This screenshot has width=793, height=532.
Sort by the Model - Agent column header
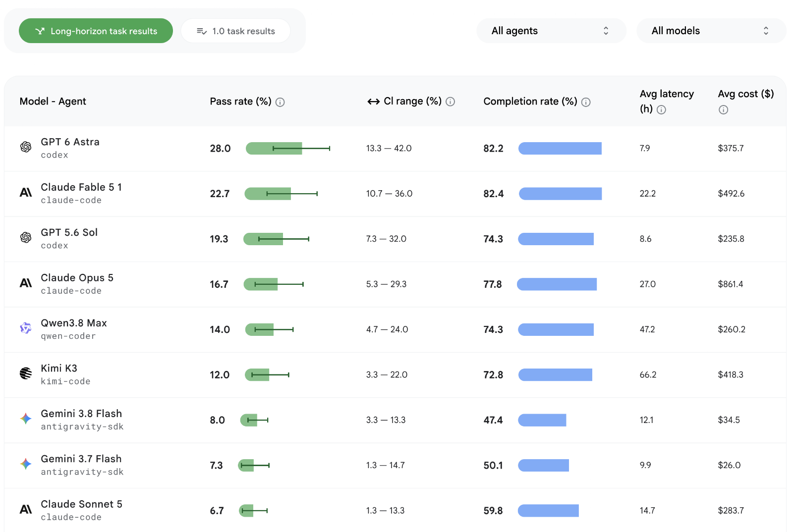coord(53,102)
